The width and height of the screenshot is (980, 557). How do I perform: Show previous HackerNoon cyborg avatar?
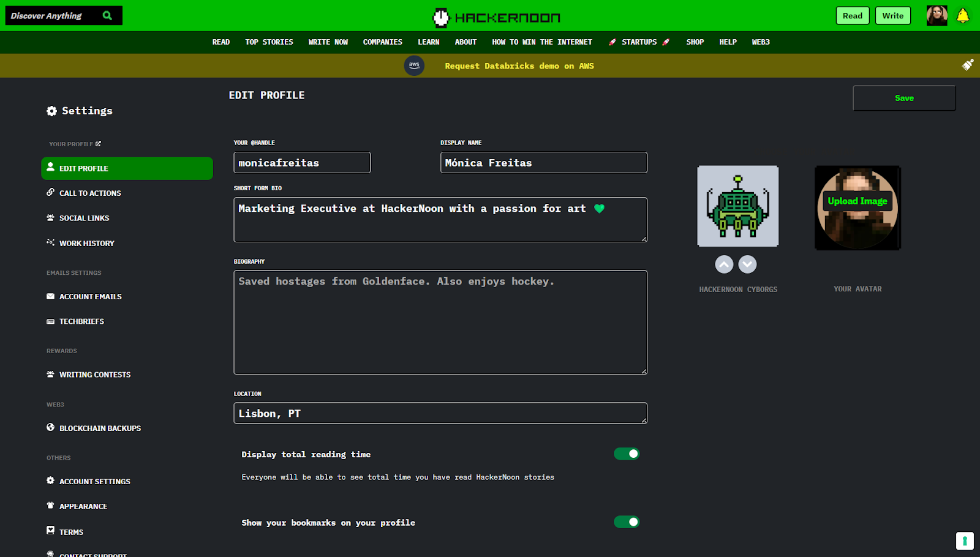724,264
